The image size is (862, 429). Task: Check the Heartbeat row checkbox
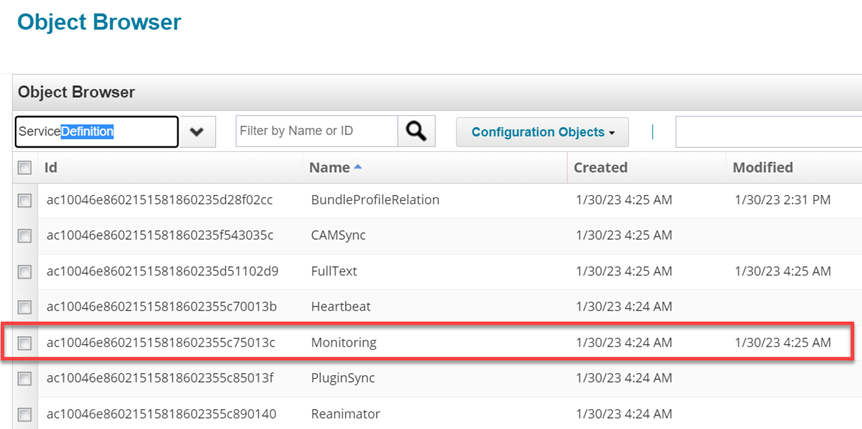tap(25, 307)
